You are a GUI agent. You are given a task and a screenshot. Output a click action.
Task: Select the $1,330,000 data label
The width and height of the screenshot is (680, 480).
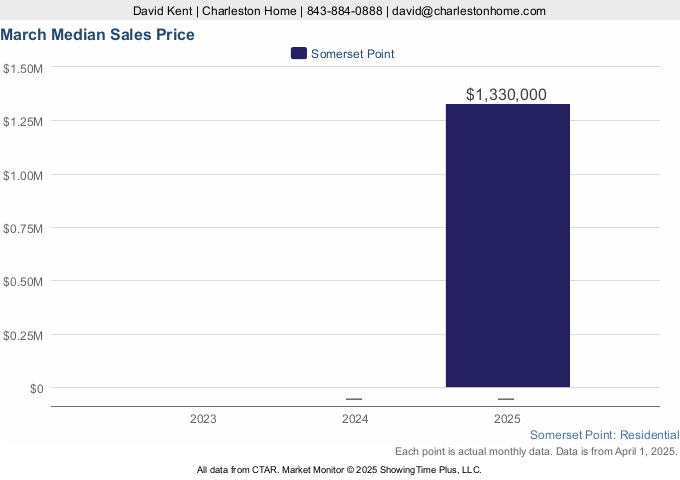(507, 95)
